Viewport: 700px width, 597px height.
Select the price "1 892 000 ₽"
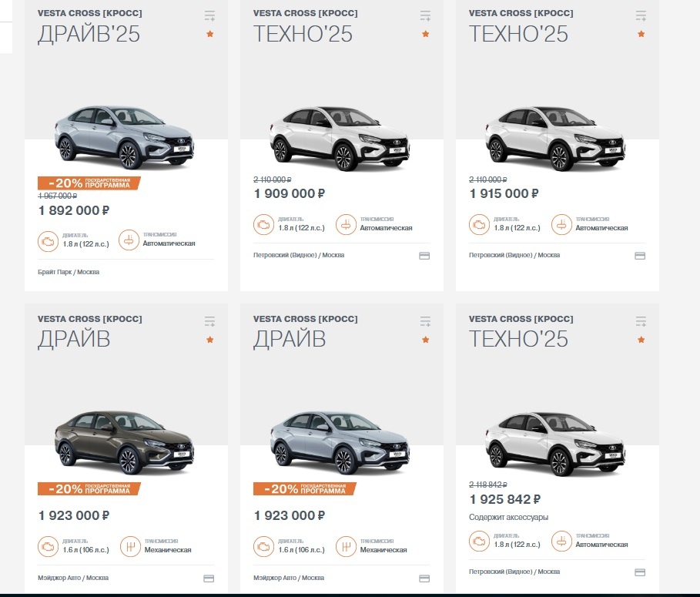(x=74, y=210)
